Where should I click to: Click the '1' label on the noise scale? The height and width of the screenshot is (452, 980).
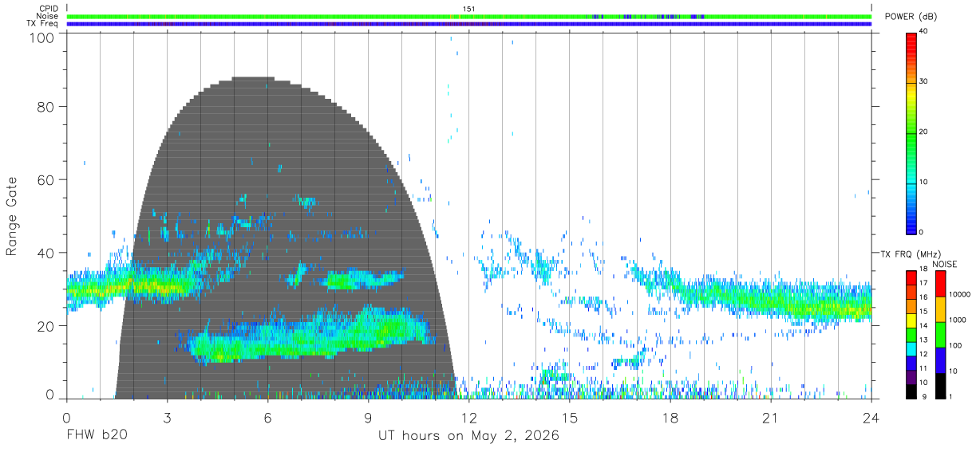pyautogui.click(x=950, y=396)
